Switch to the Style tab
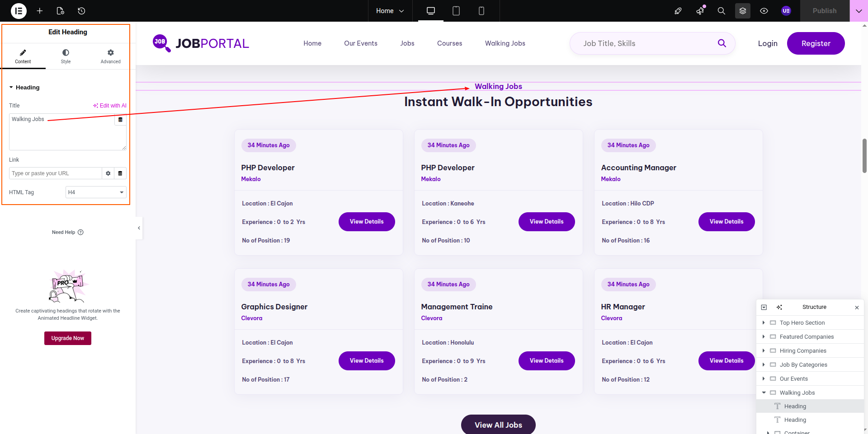The width and height of the screenshot is (868, 434). click(66, 56)
